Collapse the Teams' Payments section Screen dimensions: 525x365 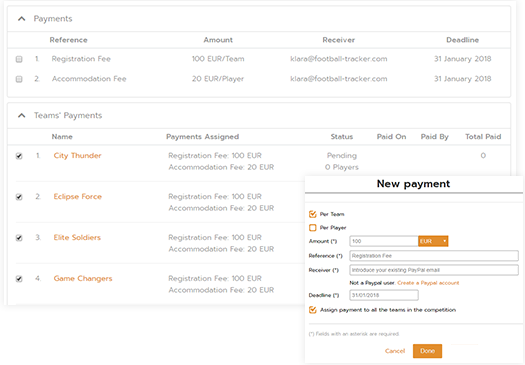click(21, 116)
